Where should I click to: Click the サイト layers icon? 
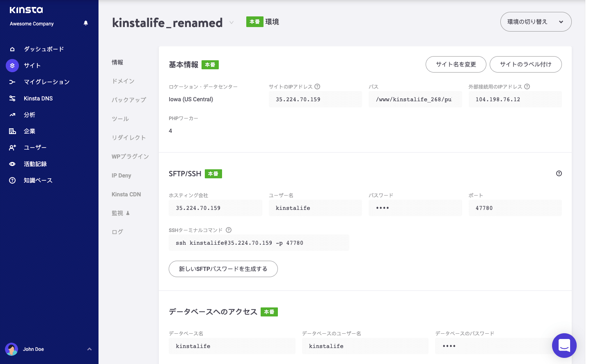click(12, 66)
